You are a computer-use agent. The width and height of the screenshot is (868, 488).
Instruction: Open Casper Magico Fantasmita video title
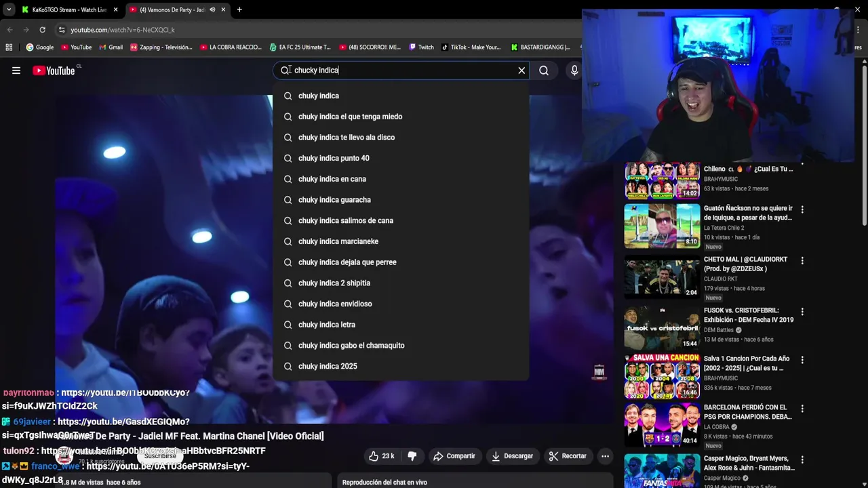pos(749,463)
